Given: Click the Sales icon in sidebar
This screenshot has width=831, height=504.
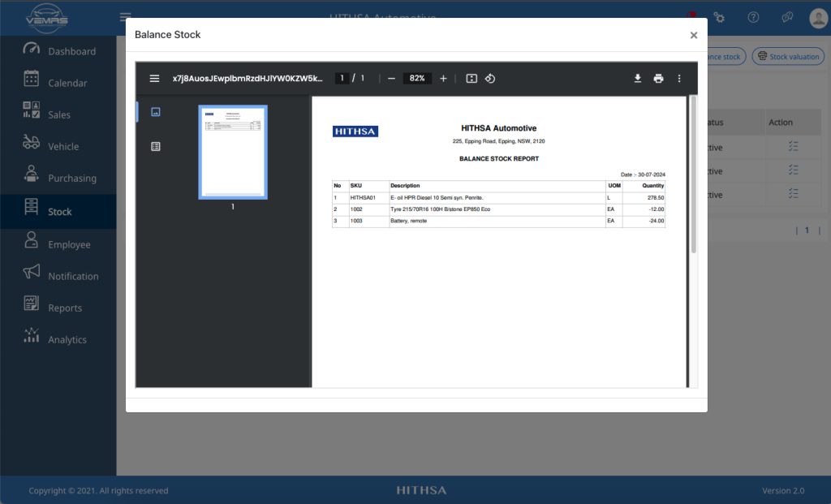Looking at the screenshot, I should 32,110.
